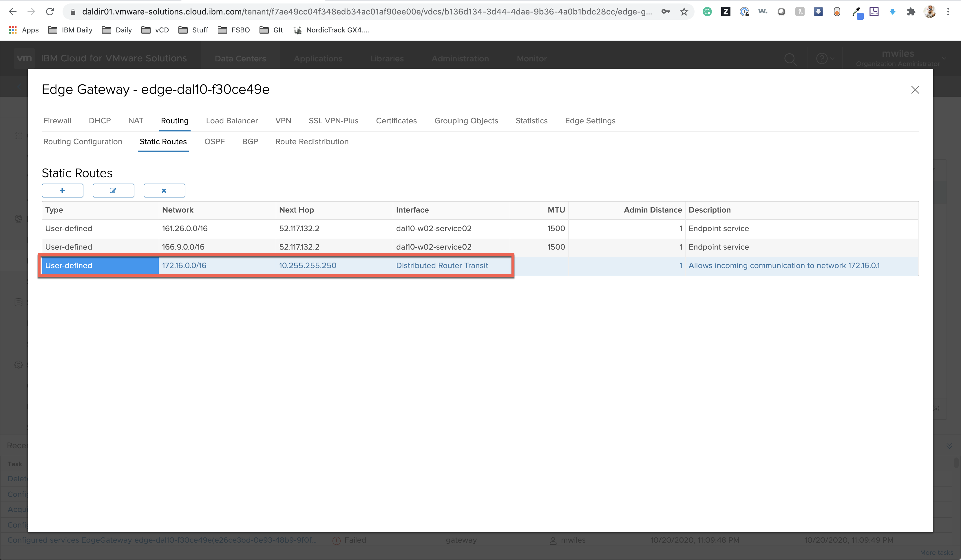Select the 166.9.0.0/16 route row
The height and width of the screenshot is (560, 961).
click(x=183, y=247)
